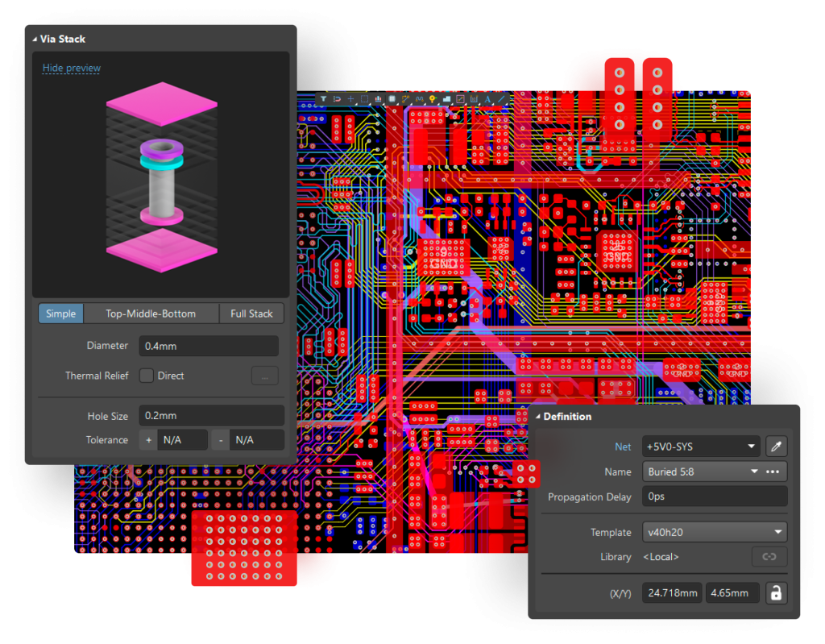This screenshot has width=825, height=644.
Task: Enable the Direct thermal relief checkbox
Action: point(147,376)
